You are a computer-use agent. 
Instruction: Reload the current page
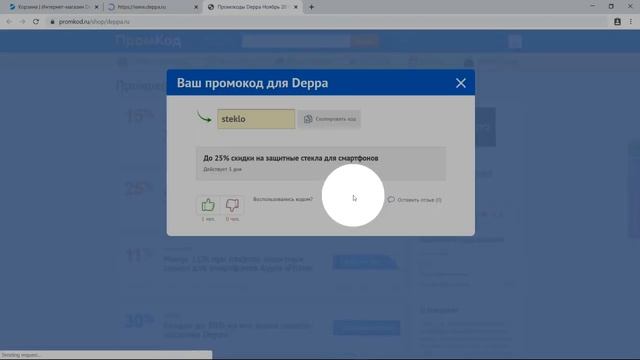coord(36,22)
